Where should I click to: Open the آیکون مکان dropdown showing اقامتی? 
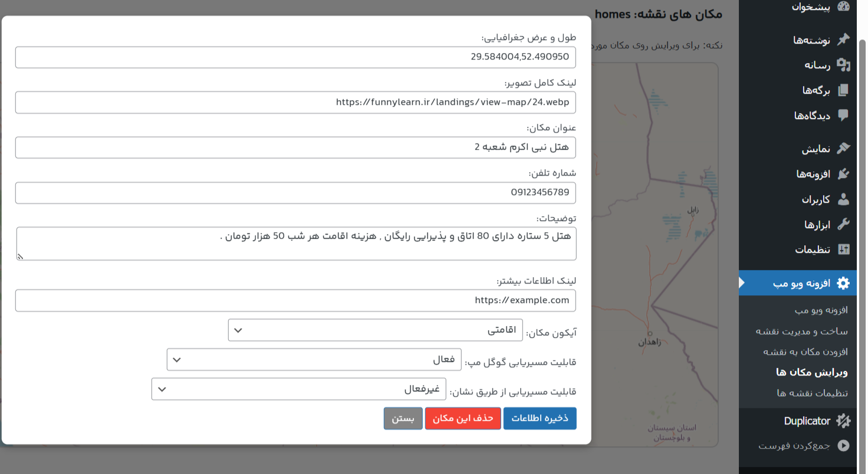click(375, 330)
